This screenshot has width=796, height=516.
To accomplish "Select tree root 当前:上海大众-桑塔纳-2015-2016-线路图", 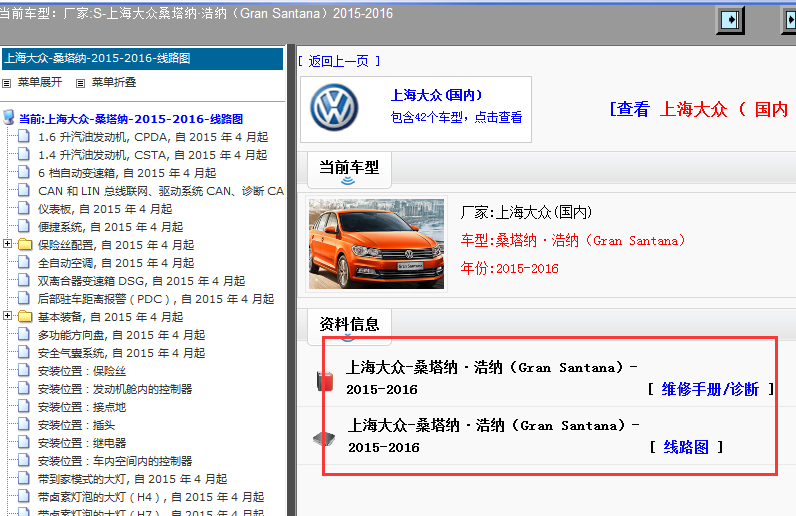I will pyautogui.click(x=131, y=119).
